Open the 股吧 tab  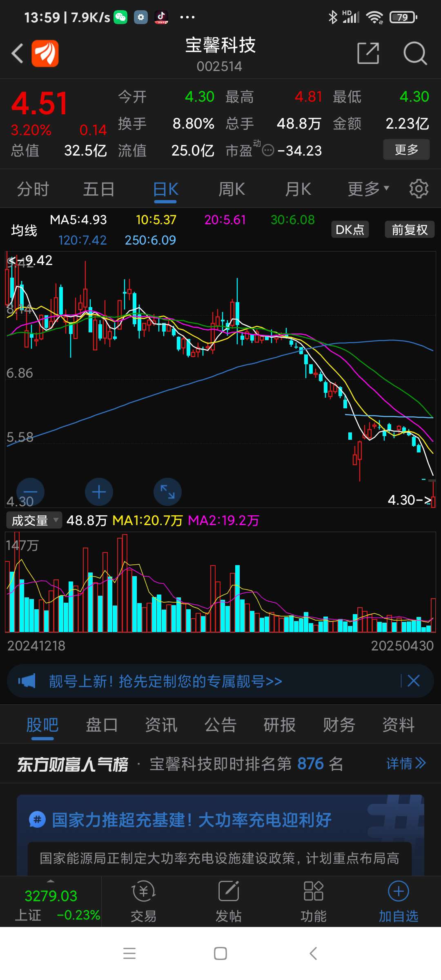pyautogui.click(x=42, y=725)
